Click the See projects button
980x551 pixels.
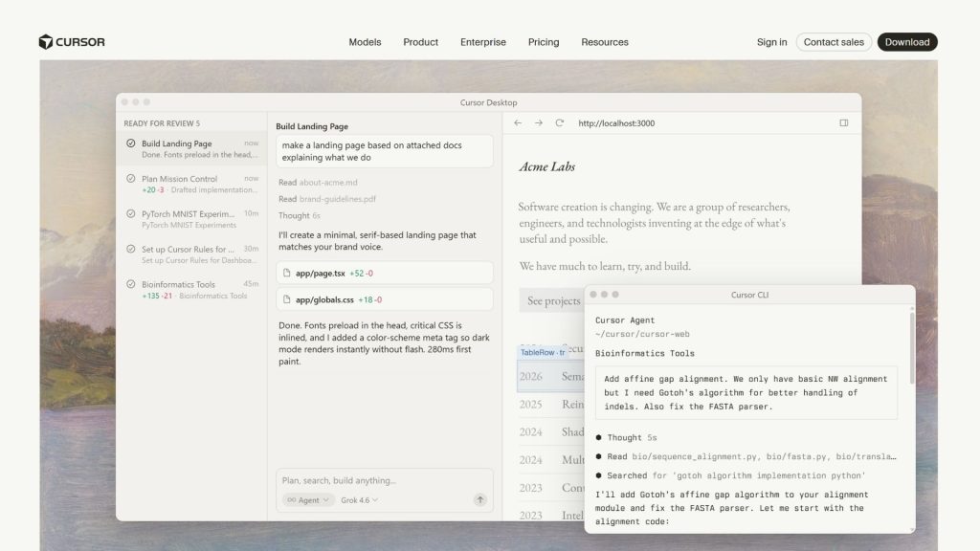(x=554, y=300)
